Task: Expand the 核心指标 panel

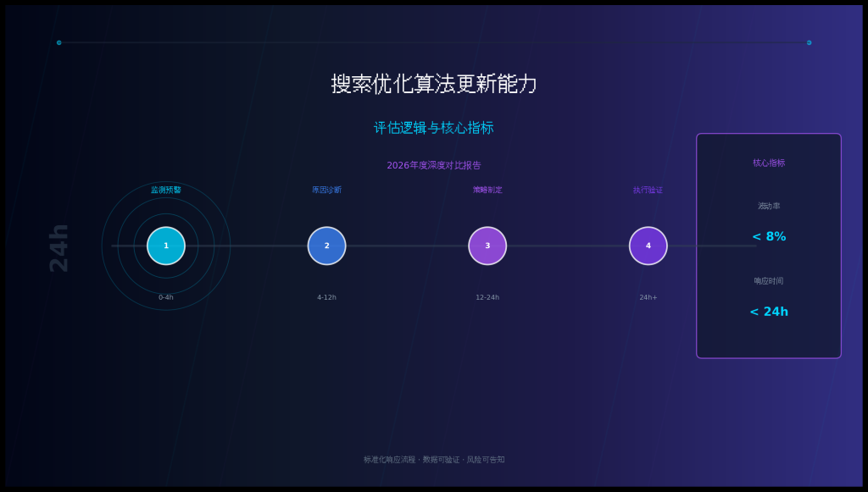Action: [767, 163]
